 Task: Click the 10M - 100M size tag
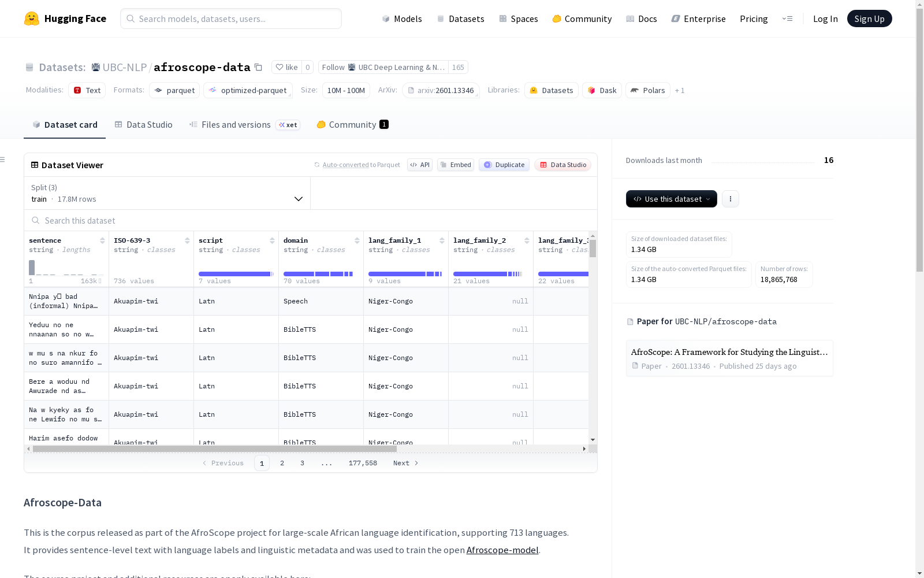click(x=346, y=90)
